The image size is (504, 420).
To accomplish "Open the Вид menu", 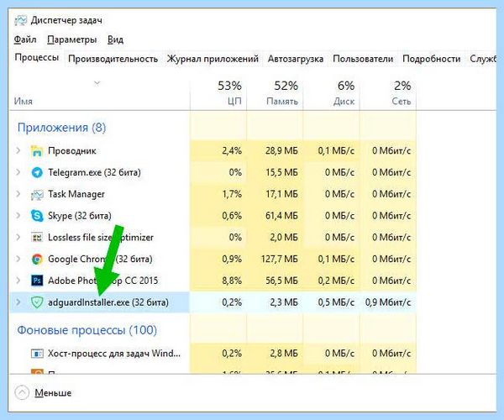I will point(115,39).
